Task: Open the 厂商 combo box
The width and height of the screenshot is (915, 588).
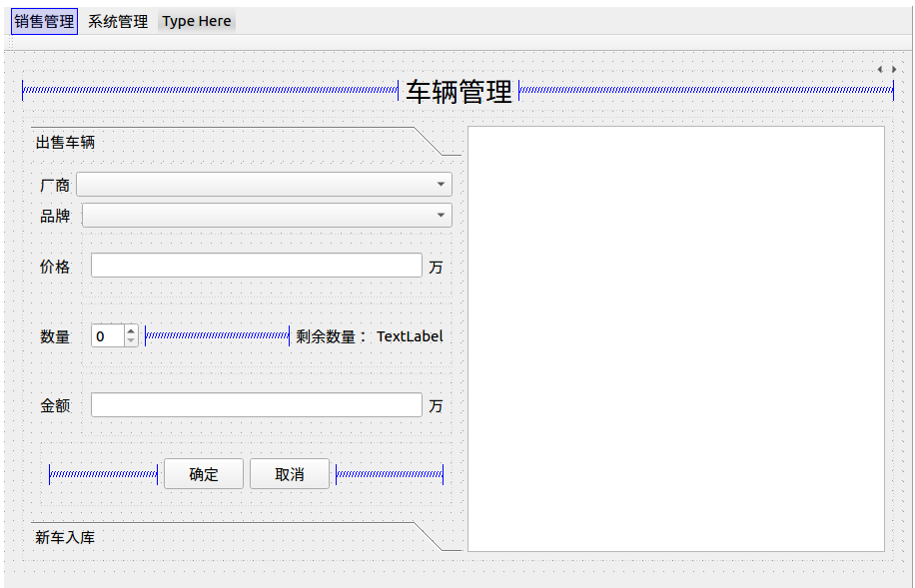Action: pyautogui.click(x=264, y=185)
